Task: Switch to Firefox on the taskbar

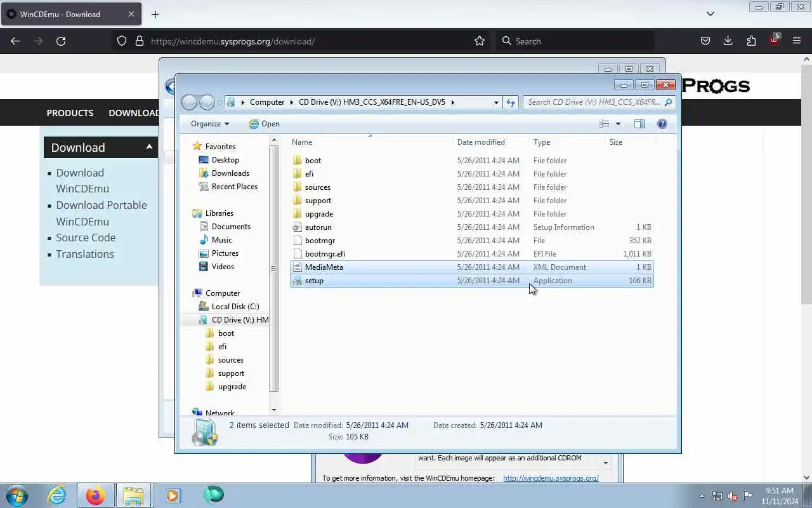Action: point(96,495)
